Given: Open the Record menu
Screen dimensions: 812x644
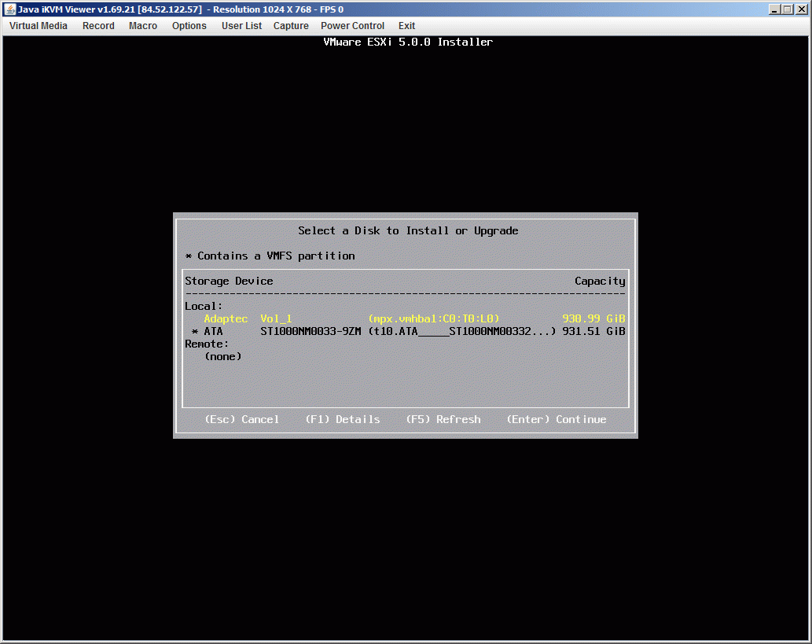Looking at the screenshot, I should click(x=98, y=26).
